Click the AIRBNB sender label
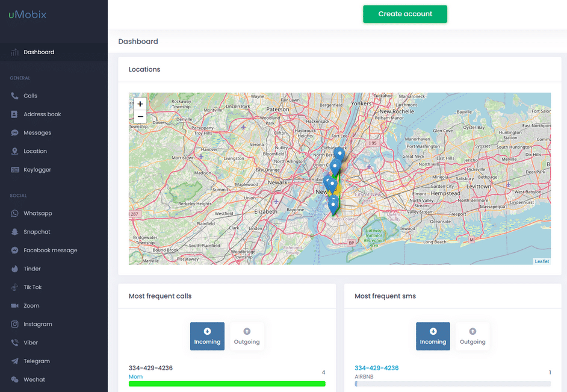Image resolution: width=567 pixels, height=392 pixels. pos(364,377)
